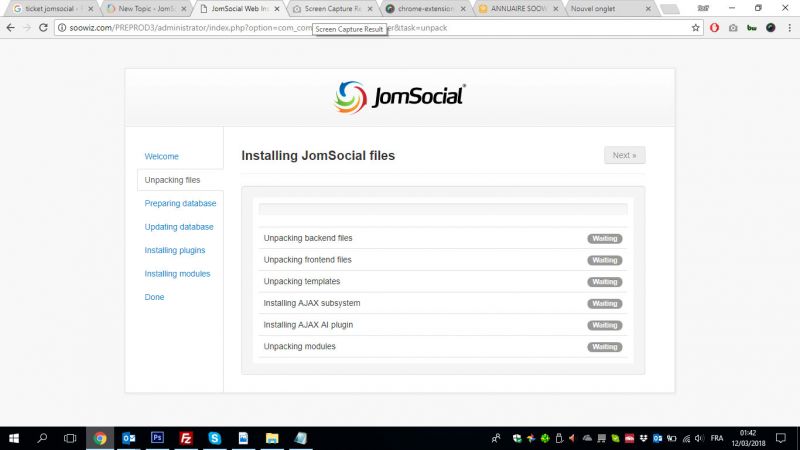Screen dimensions: 800x450
Task: Close the 'Nouvel onglet' tab
Action: tap(648, 9)
